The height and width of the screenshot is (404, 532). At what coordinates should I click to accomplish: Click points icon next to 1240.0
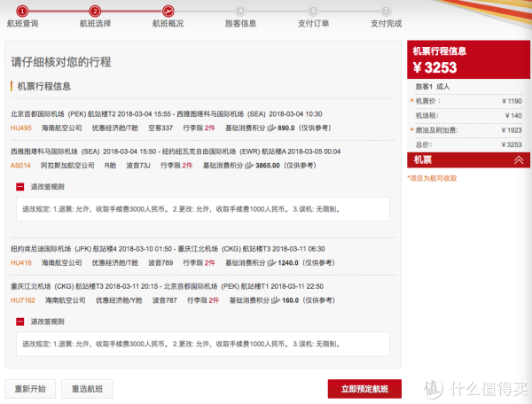coord(271,262)
